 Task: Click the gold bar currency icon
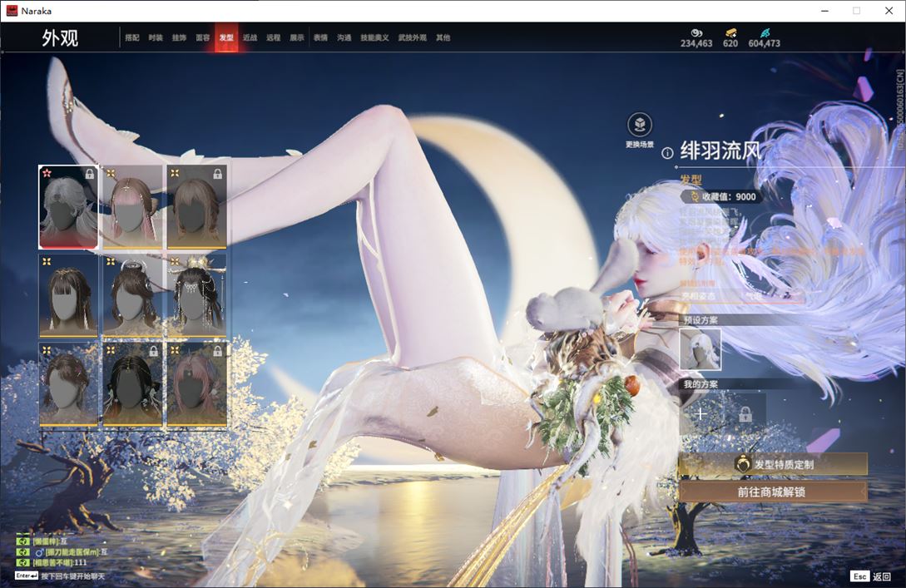730,32
